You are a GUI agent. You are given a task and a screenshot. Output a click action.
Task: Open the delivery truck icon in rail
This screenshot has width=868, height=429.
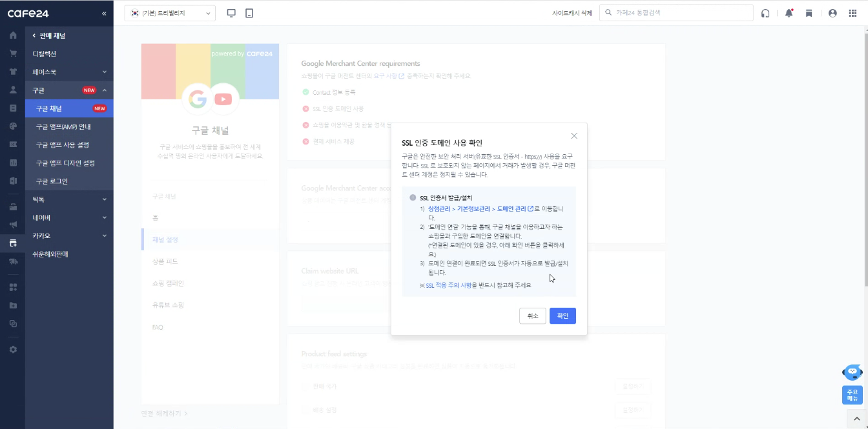[x=13, y=261]
